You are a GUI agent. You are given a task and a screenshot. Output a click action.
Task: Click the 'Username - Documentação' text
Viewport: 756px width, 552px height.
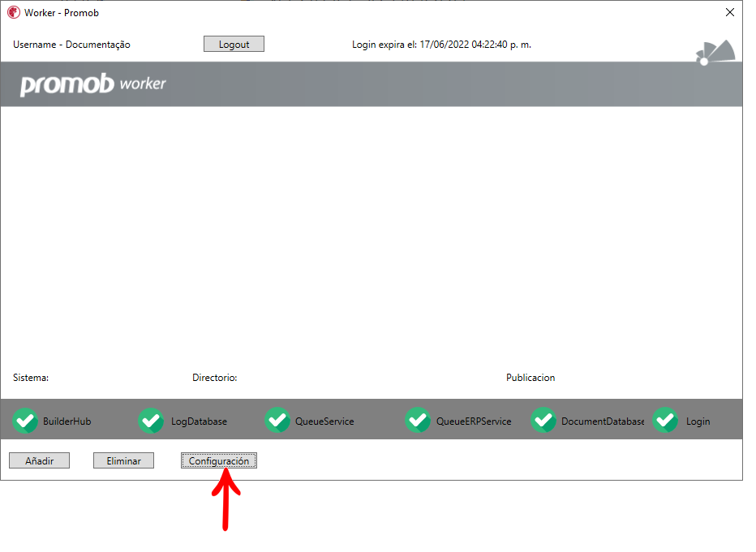tap(71, 45)
